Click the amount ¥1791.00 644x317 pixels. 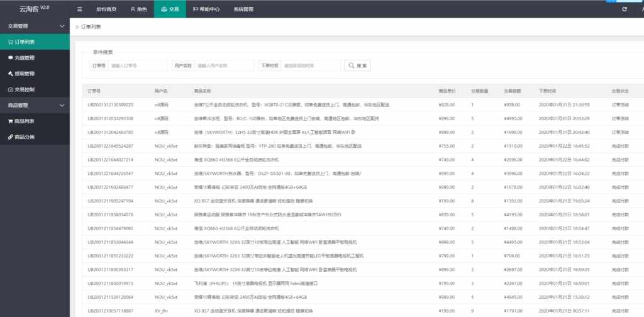pyautogui.click(x=513, y=311)
